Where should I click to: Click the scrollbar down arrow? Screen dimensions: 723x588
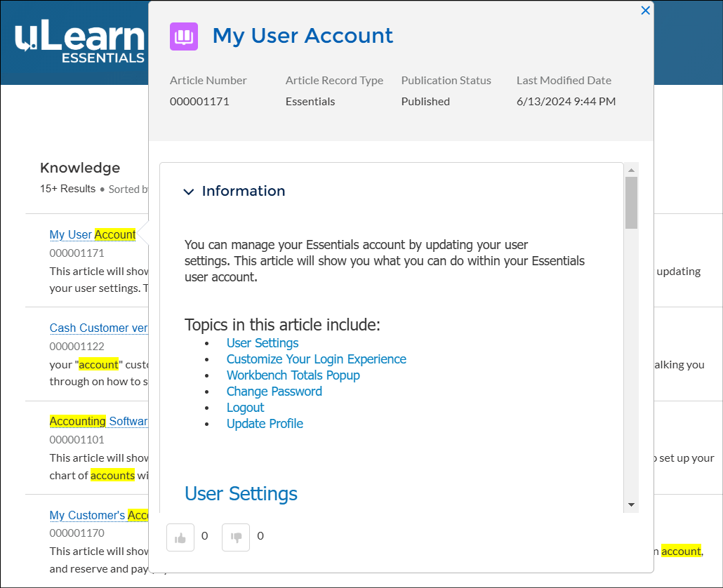point(631,505)
